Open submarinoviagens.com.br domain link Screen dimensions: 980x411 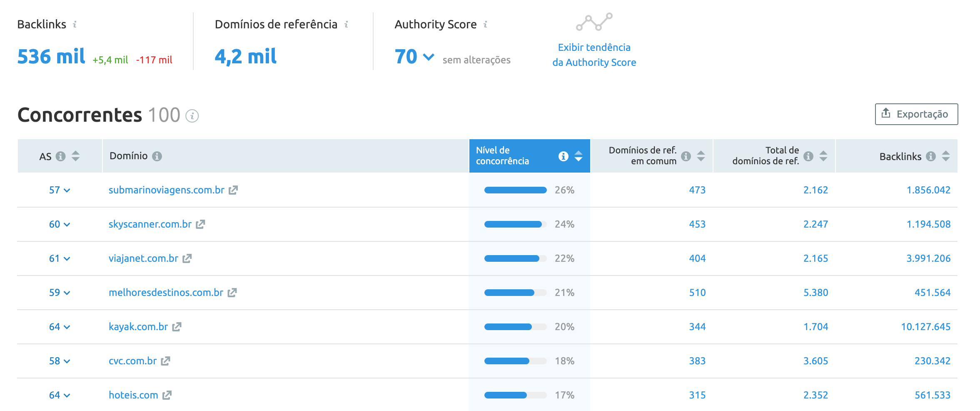tap(167, 190)
